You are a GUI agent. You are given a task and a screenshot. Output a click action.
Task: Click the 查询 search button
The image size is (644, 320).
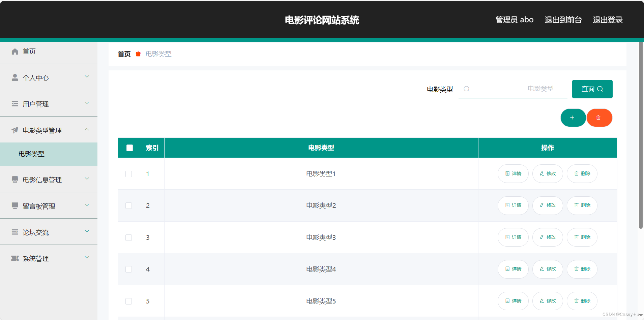[x=592, y=89]
